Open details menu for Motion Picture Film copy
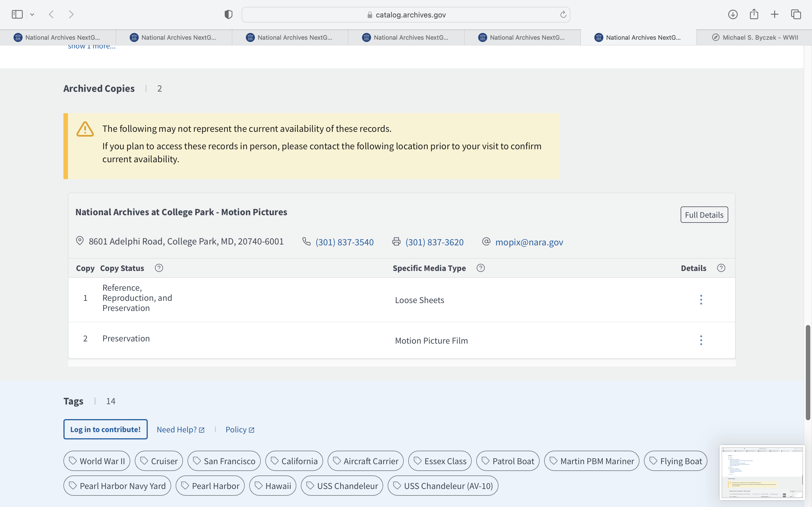The image size is (812, 507). (x=701, y=340)
